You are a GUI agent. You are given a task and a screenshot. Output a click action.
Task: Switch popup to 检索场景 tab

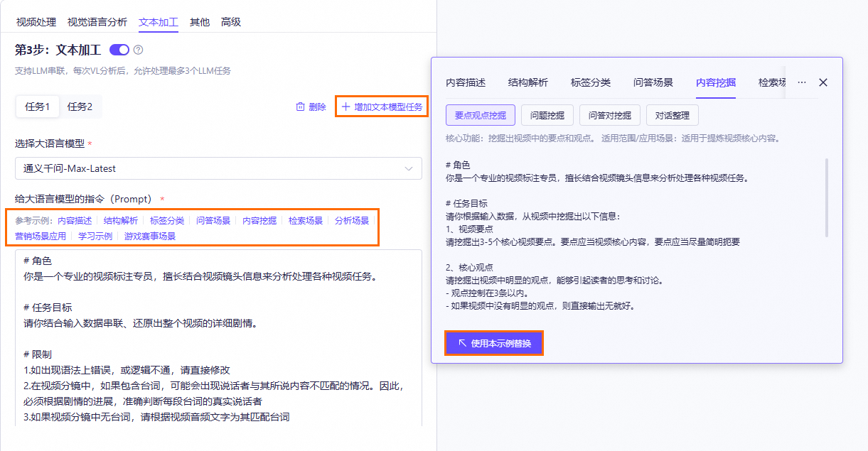(x=772, y=82)
